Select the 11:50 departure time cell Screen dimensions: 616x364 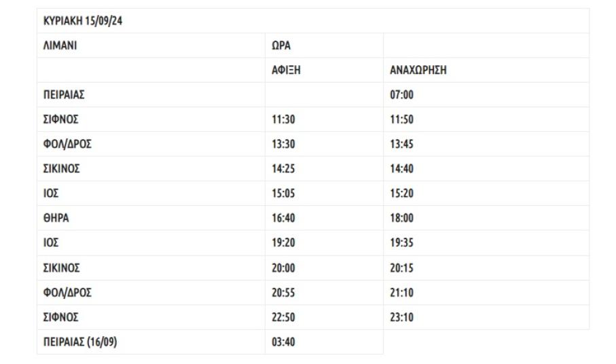click(401, 120)
